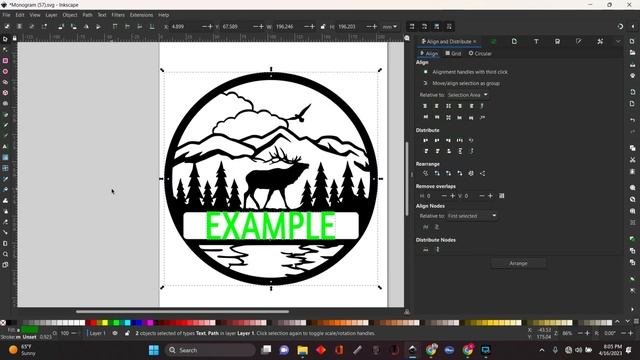Select the Star and polygon tool

5,82
